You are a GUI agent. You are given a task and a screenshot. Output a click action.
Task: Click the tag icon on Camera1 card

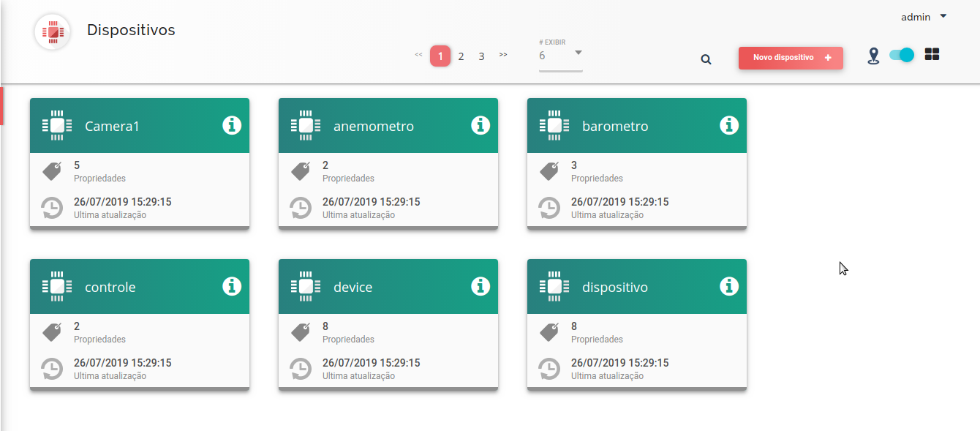pyautogui.click(x=52, y=171)
